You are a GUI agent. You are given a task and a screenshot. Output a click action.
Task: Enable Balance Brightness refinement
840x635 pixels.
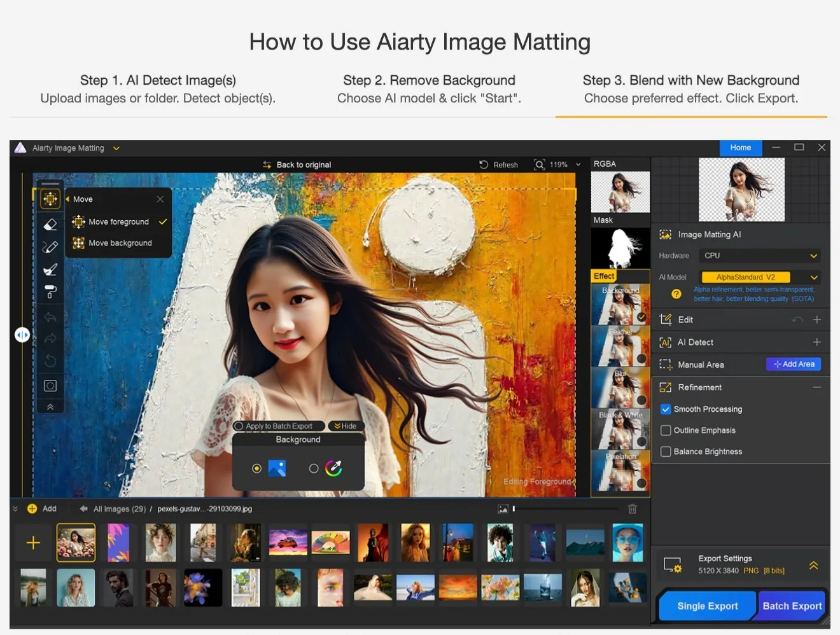666,451
